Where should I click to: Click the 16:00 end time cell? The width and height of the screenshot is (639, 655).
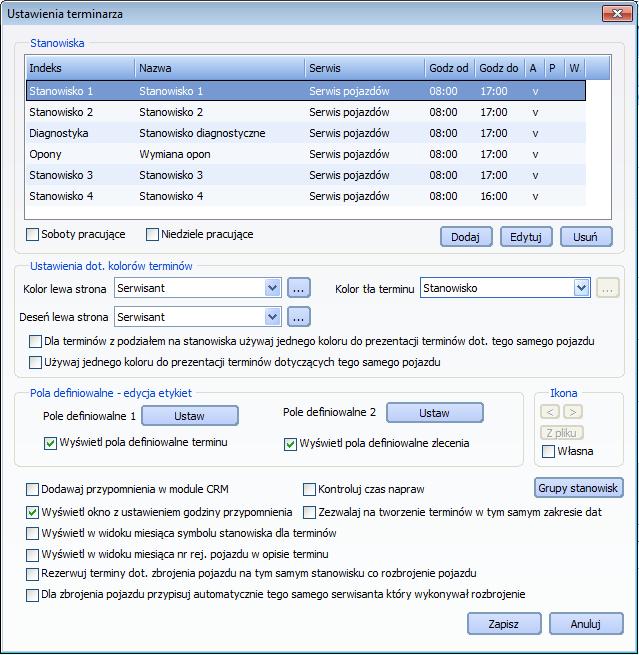click(494, 196)
